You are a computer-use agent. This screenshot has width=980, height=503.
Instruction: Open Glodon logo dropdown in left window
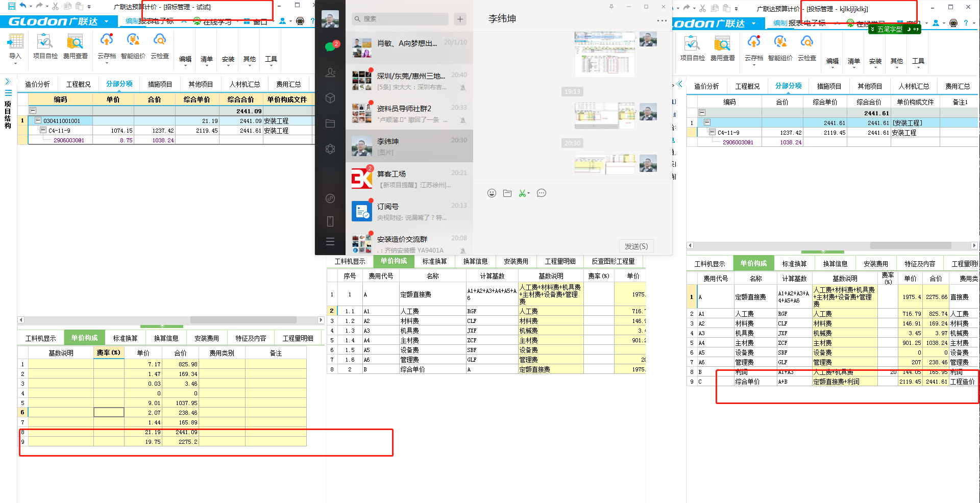106,21
